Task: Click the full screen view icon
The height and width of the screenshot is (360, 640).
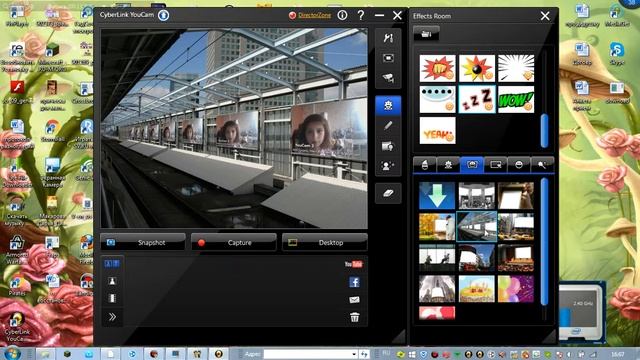Action: (388, 58)
